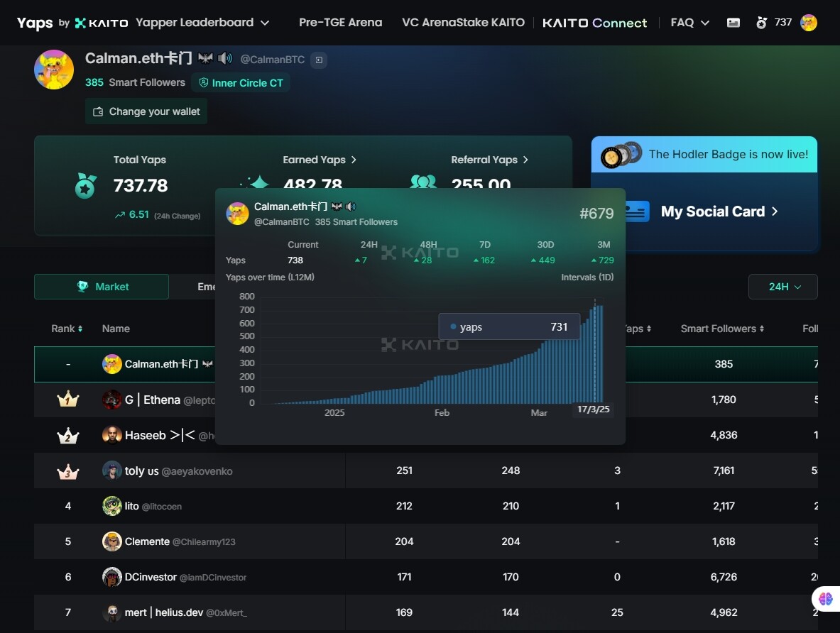
Task: Click speaker icon in the popup card
Action: point(351,207)
